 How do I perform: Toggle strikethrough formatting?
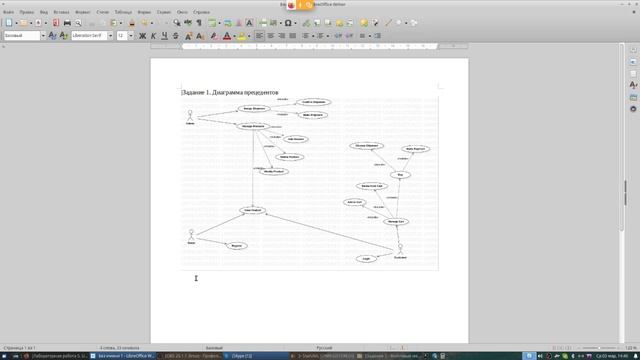point(176,36)
